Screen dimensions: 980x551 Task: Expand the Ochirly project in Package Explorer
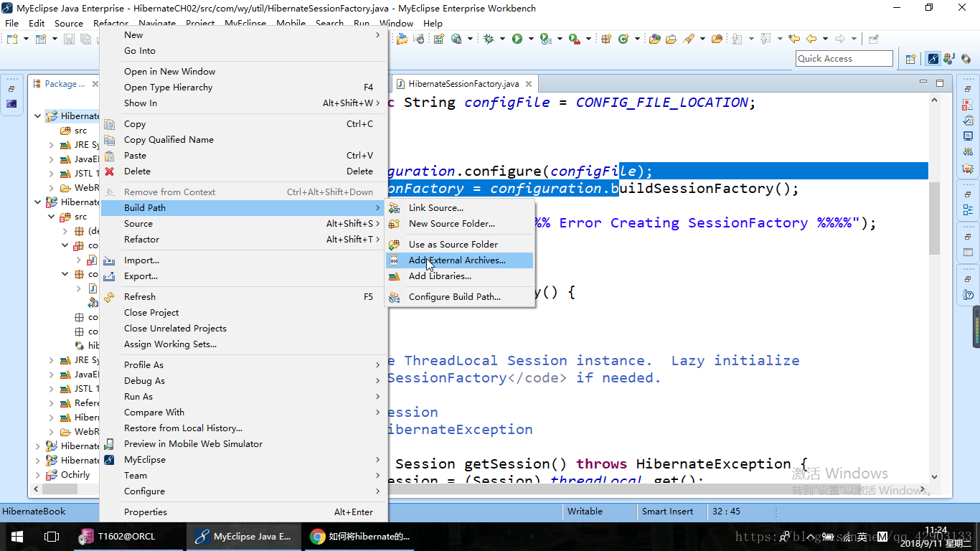click(38, 475)
